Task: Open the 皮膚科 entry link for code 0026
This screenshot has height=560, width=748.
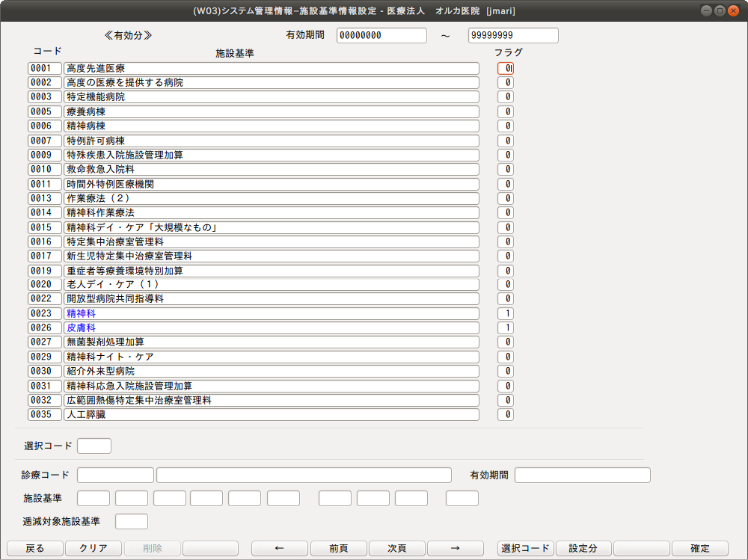Action: tap(80, 327)
